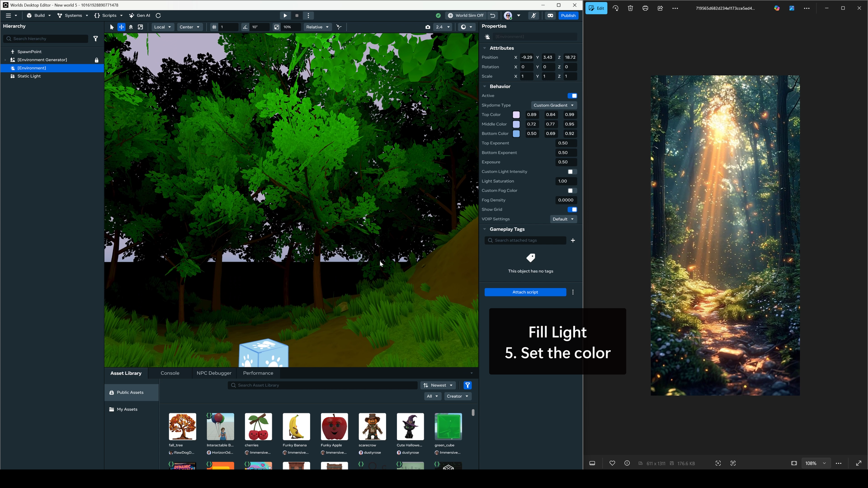Select the move tool in viewport toolbar
The image size is (868, 488).
(x=121, y=27)
